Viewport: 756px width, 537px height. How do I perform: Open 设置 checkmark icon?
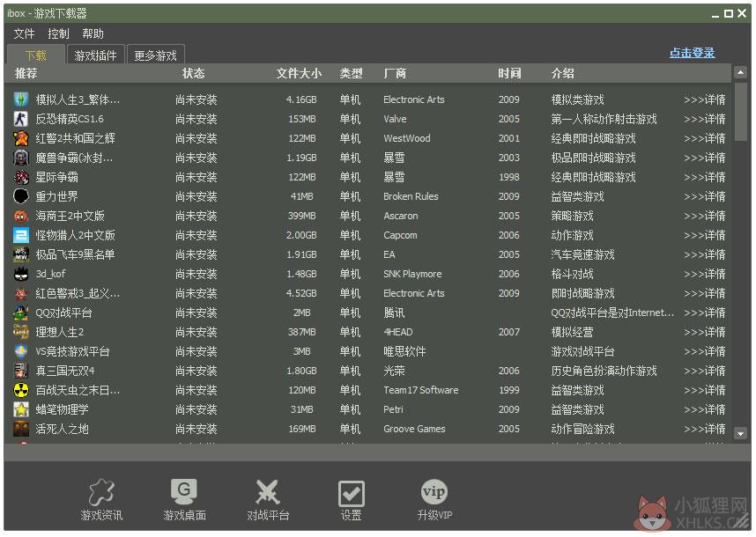(351, 494)
